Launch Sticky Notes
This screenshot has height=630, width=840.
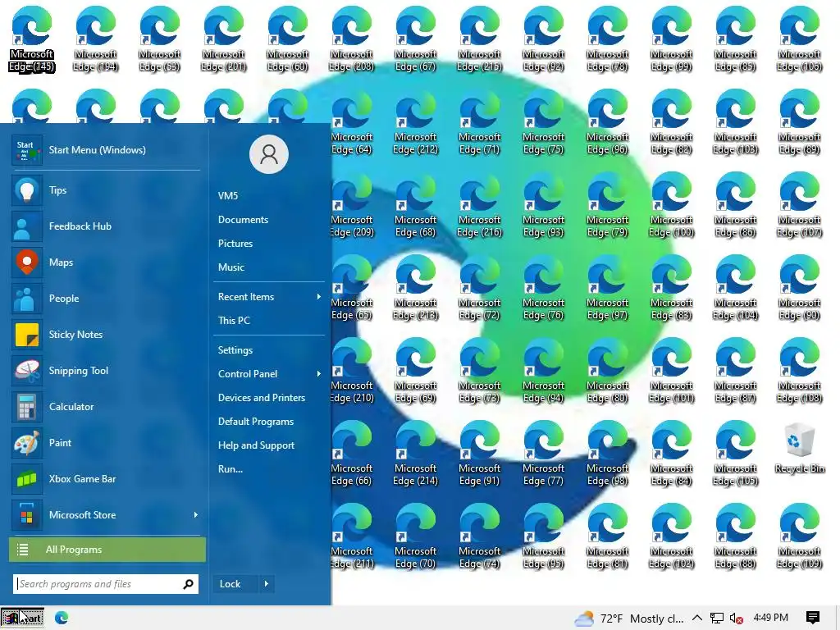click(x=106, y=335)
